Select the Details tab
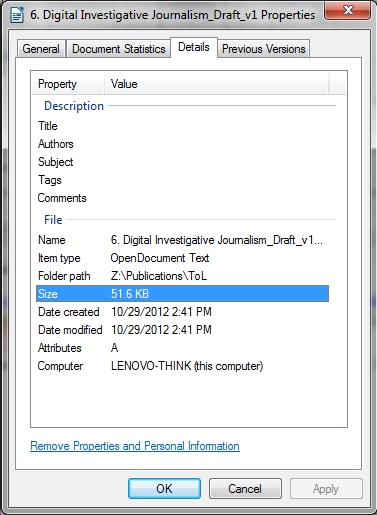The height and width of the screenshot is (515, 377). (194, 47)
